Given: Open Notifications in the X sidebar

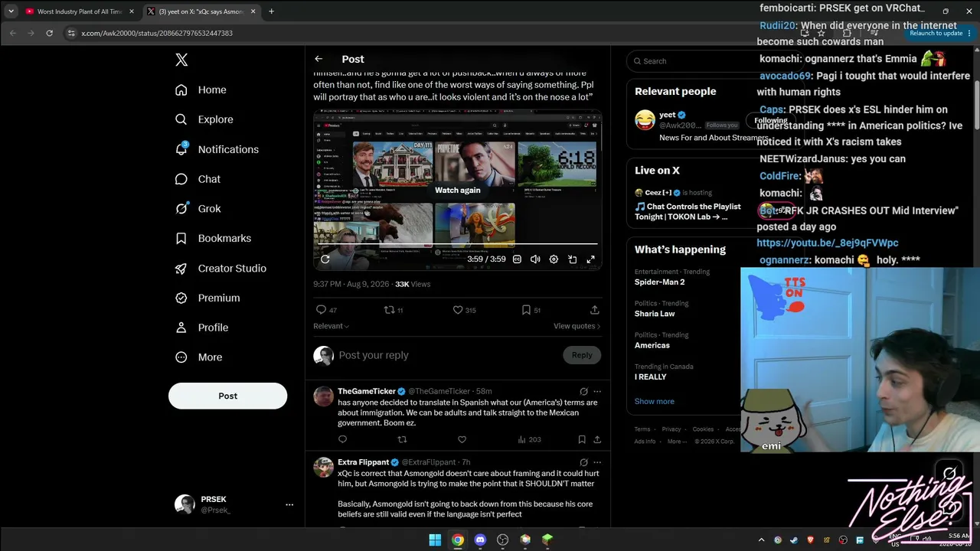Looking at the screenshot, I should point(217,149).
